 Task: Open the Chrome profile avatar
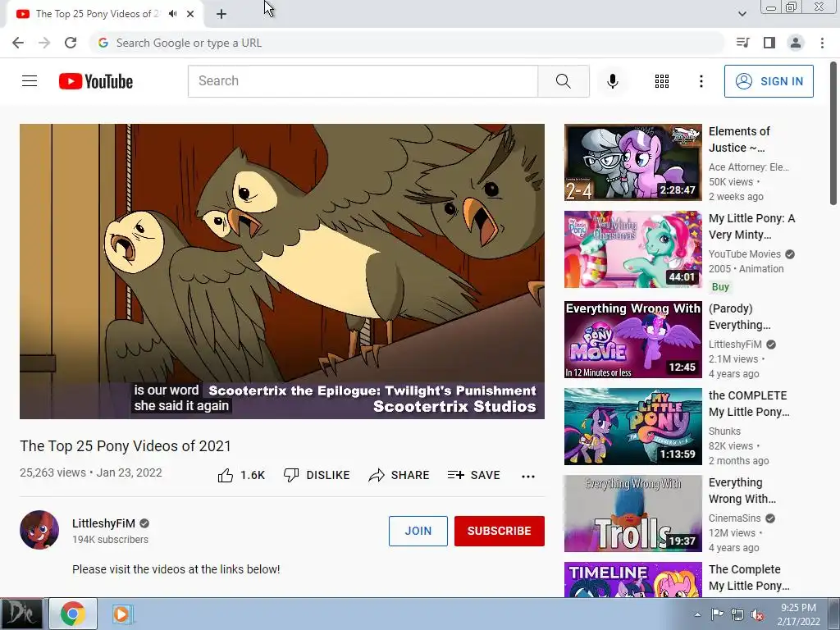click(x=796, y=43)
